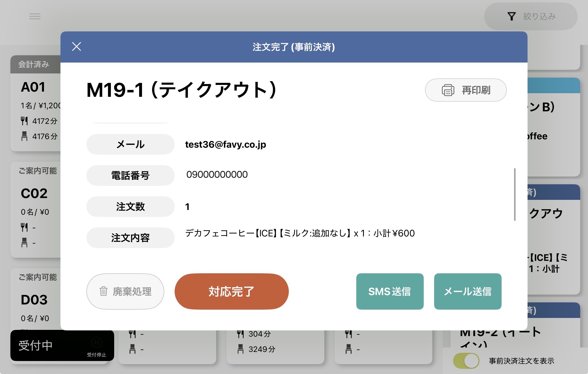This screenshot has width=588, height=374.
Task: Click A01's fork and knife icon
Action: 24,121
